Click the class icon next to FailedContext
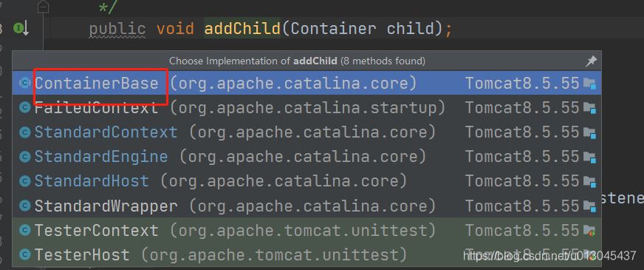This screenshot has width=644, height=270. click(25, 108)
